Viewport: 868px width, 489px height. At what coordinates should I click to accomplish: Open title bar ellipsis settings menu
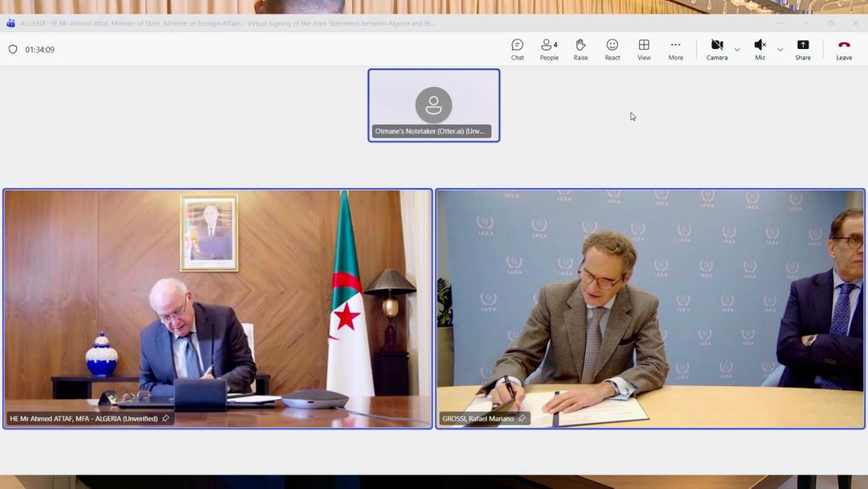tap(779, 23)
